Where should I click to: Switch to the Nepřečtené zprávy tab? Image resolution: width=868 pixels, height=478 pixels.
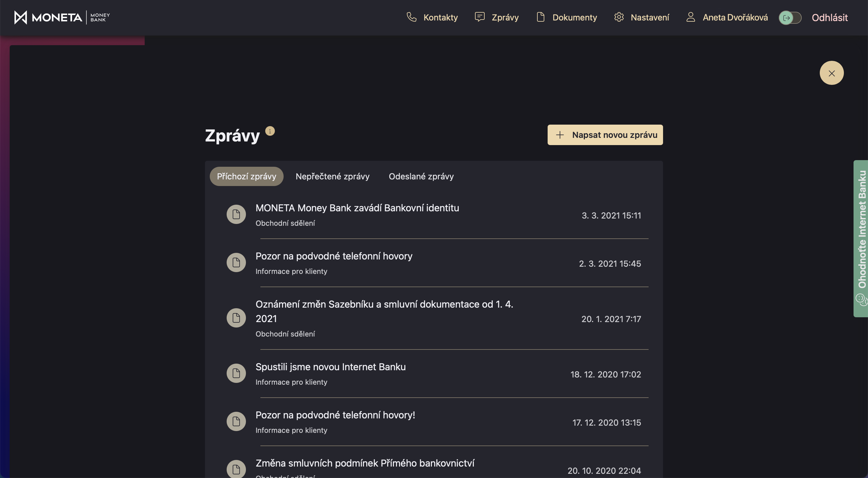332,176
